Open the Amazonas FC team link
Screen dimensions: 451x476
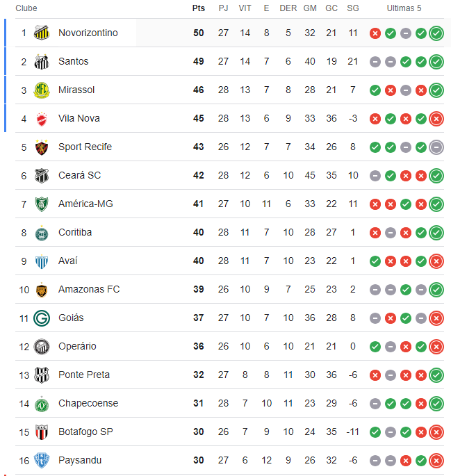89,289
